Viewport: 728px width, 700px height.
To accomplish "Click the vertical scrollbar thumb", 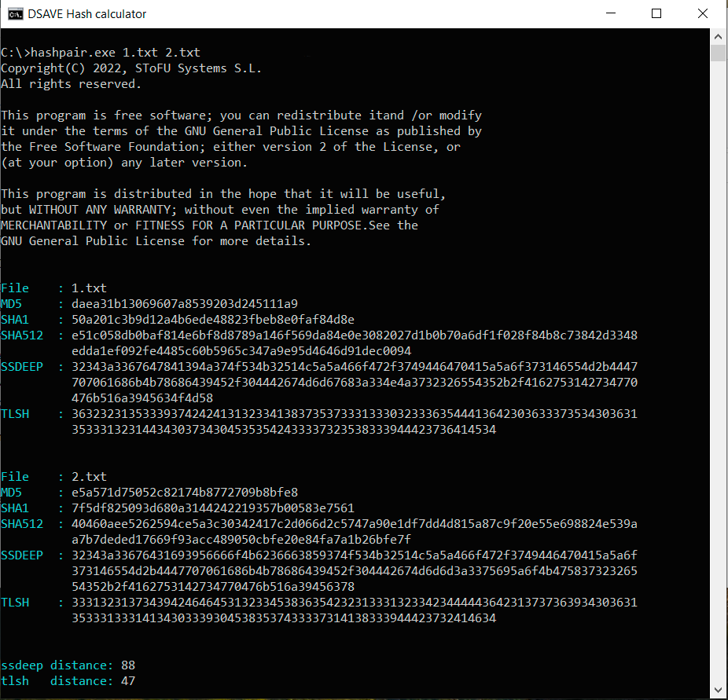I will coord(718,53).
